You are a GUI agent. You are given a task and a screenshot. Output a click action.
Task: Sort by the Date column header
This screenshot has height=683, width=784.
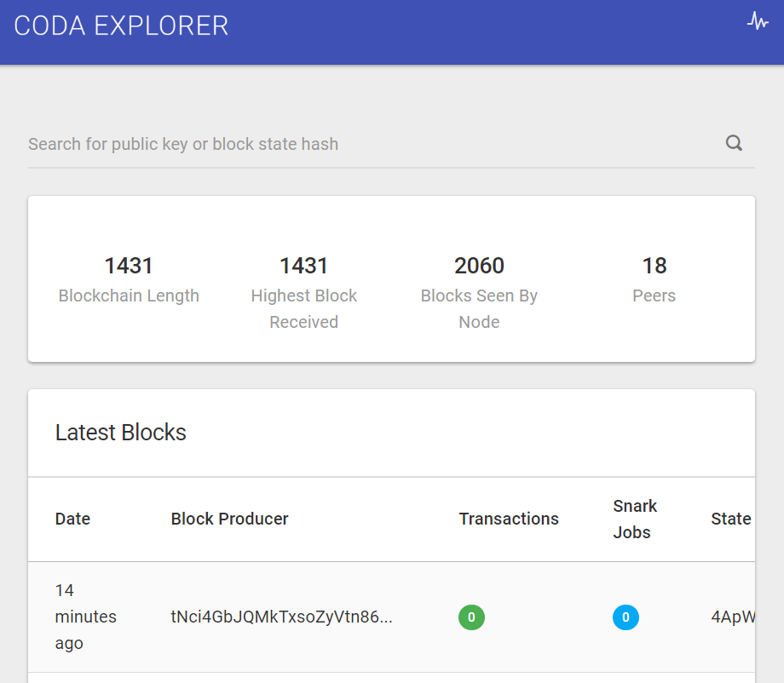click(72, 519)
